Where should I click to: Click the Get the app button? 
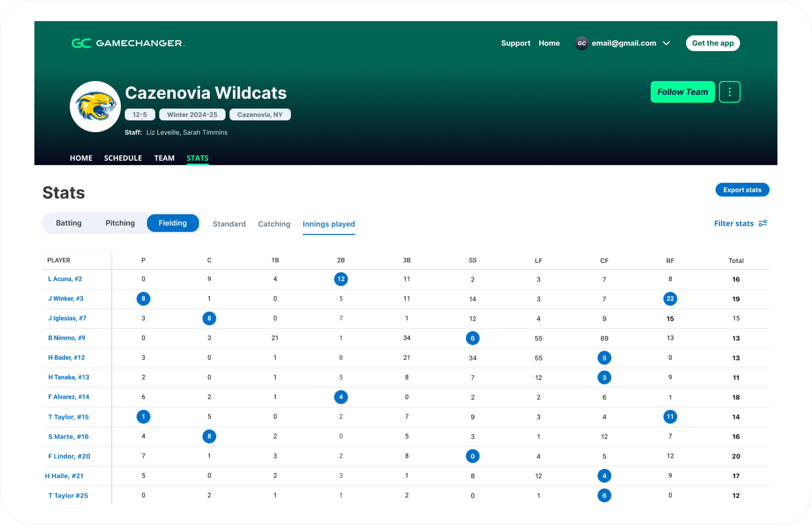pyautogui.click(x=713, y=43)
